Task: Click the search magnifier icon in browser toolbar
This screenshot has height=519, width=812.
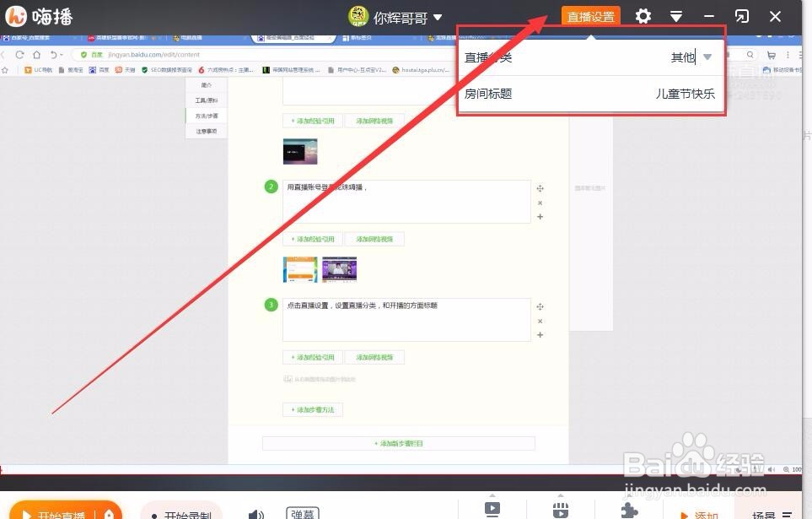Action: coord(750,55)
